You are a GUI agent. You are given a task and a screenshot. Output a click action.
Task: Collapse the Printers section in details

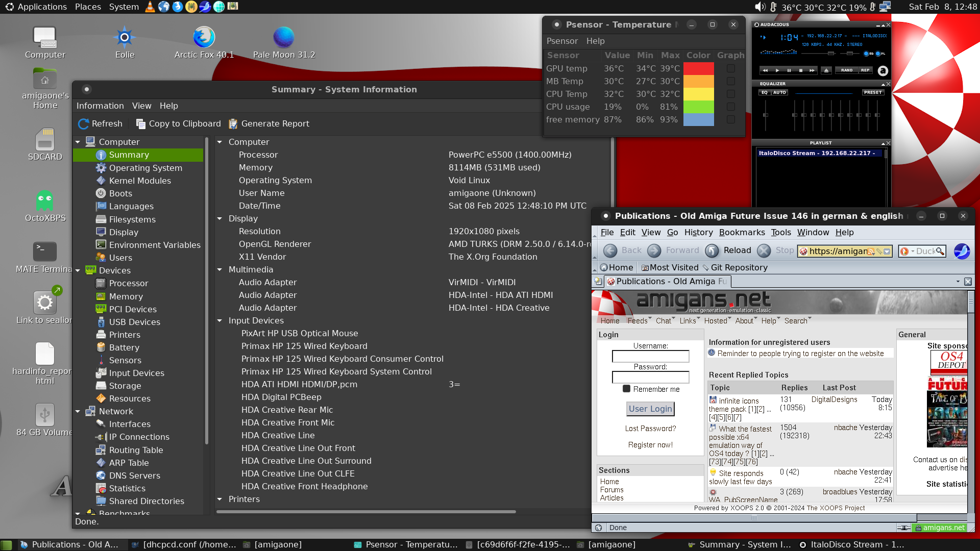219,499
